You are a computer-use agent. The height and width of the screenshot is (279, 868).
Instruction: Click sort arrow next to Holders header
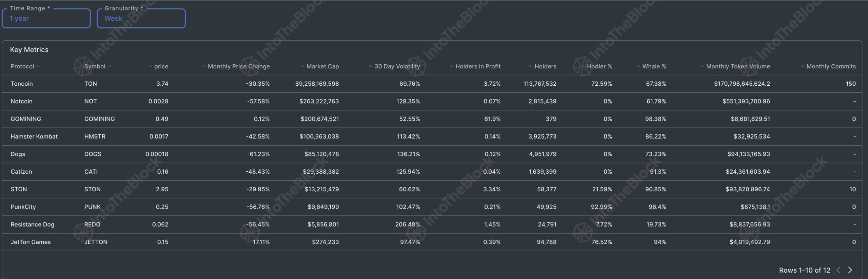point(531,66)
